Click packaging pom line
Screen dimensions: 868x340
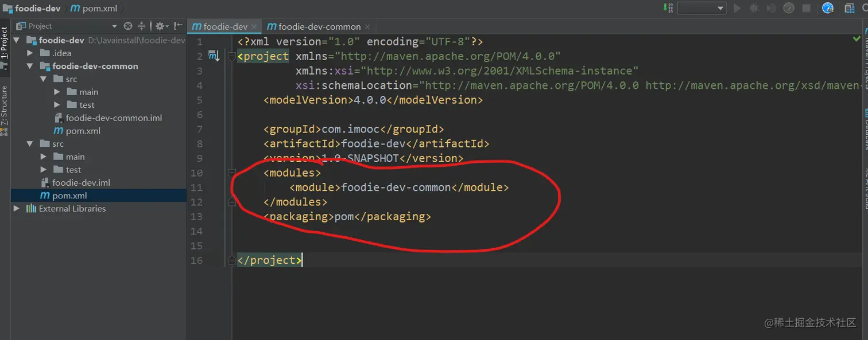[x=347, y=217]
